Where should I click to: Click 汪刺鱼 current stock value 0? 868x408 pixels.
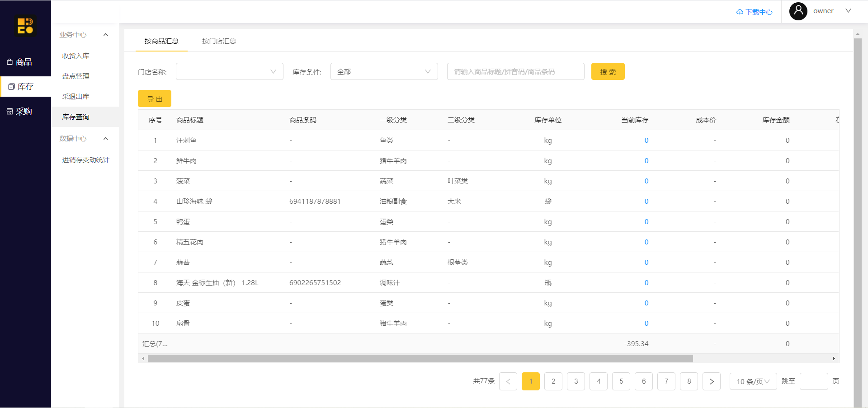click(x=646, y=141)
